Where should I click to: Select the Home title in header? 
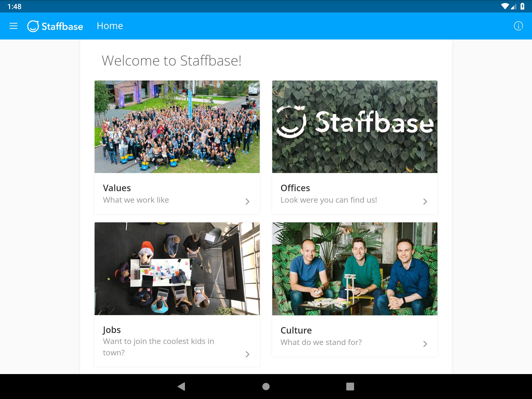point(110,26)
